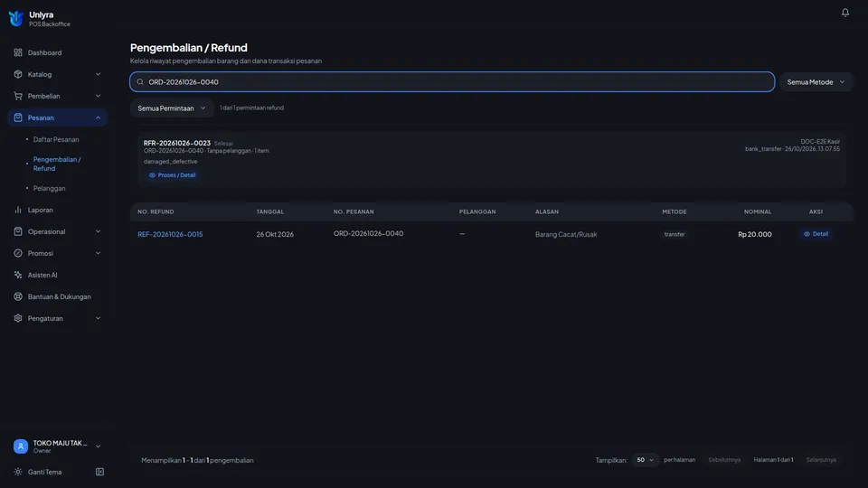Click the Promosi percent icon
This screenshot has height=488, width=868.
coord(18,253)
